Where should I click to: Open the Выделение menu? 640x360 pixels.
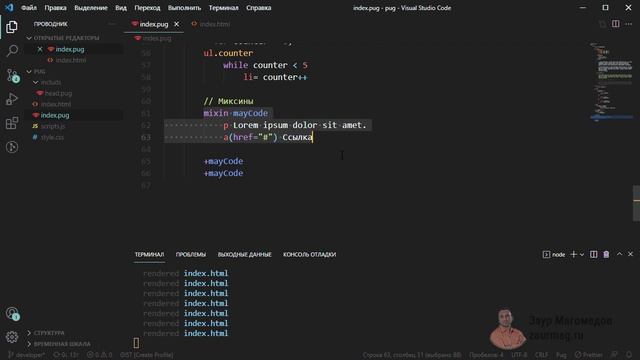[91, 8]
